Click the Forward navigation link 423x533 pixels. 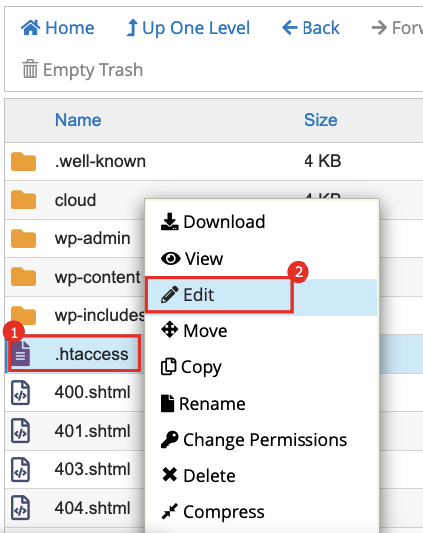pos(397,28)
